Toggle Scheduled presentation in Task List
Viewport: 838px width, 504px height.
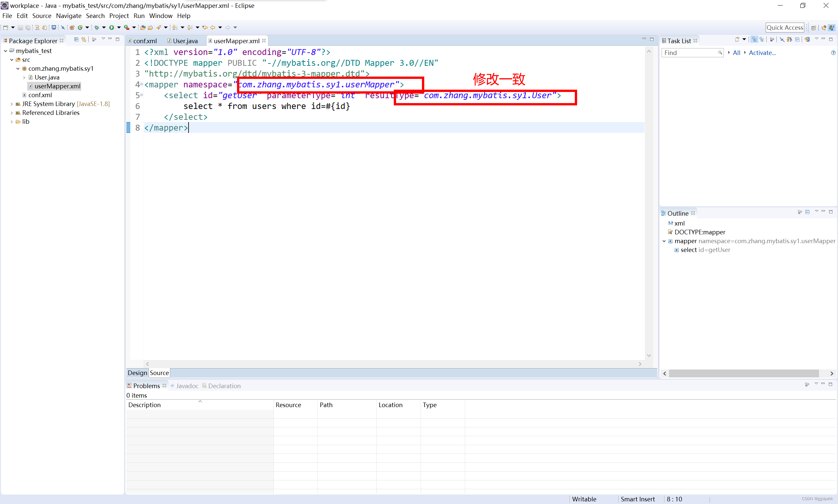[x=762, y=39]
